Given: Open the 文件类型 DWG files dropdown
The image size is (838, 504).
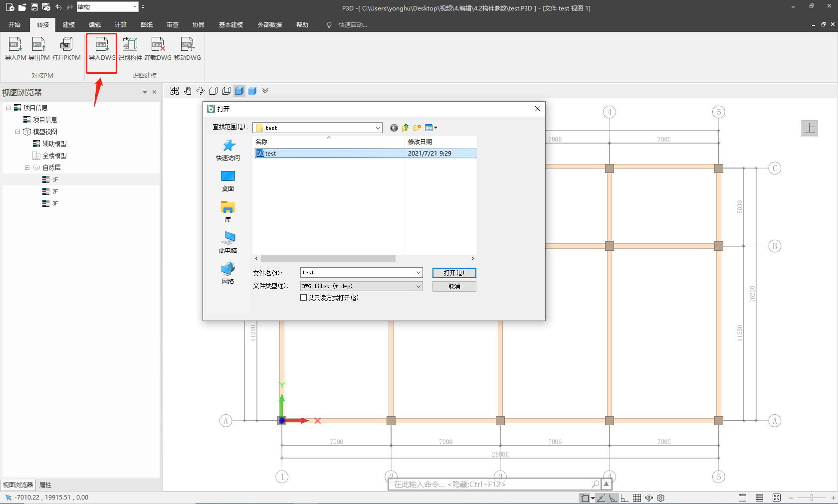Looking at the screenshot, I should [418, 286].
